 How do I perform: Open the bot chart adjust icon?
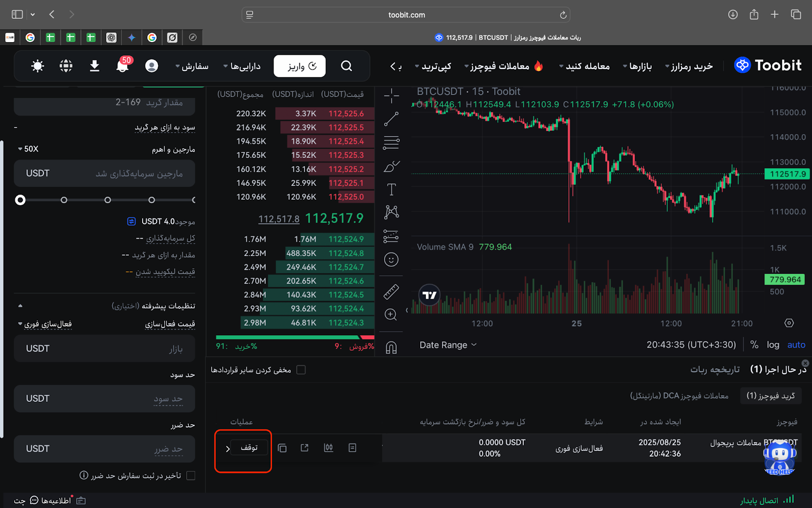point(328,448)
